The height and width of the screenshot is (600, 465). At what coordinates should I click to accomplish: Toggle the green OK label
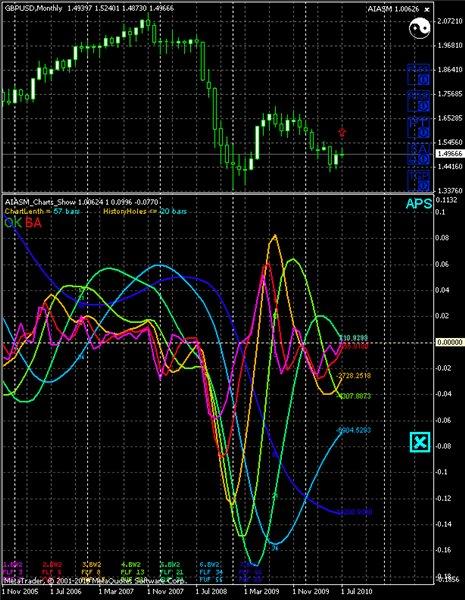click(x=13, y=223)
